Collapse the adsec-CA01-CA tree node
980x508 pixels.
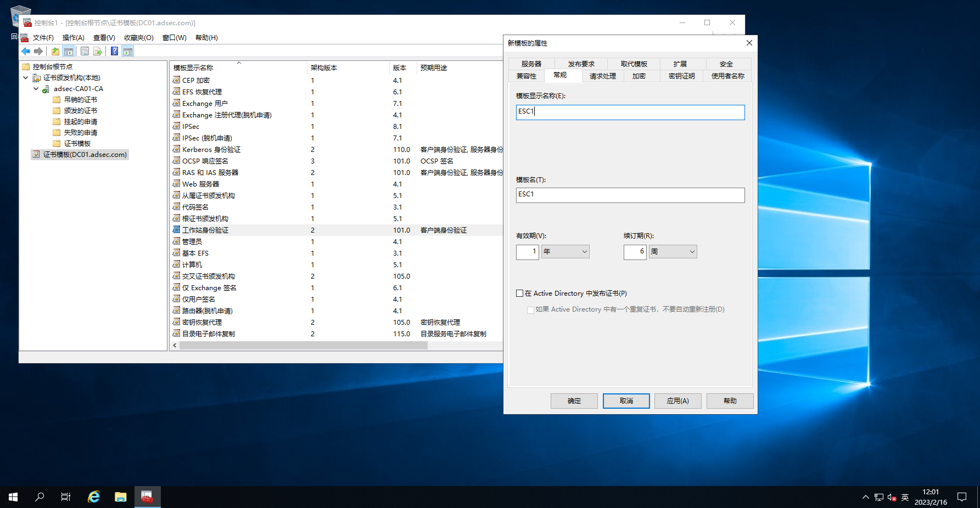36,89
